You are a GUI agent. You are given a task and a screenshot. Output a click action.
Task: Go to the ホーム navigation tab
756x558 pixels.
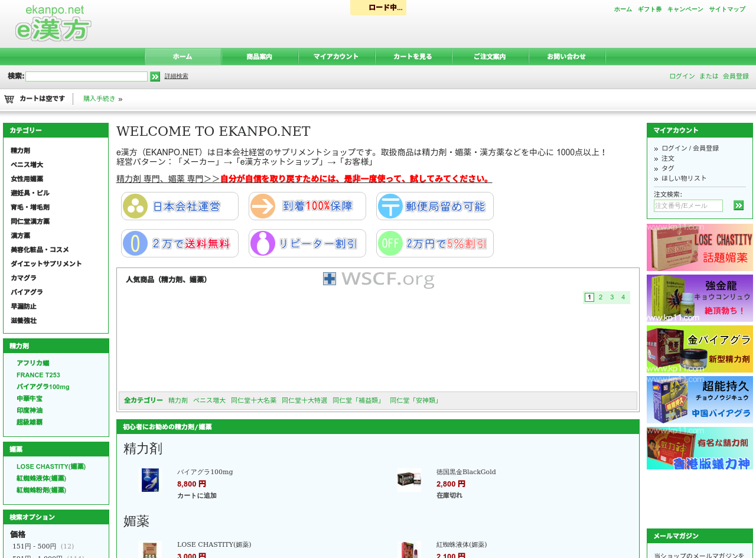183,57
